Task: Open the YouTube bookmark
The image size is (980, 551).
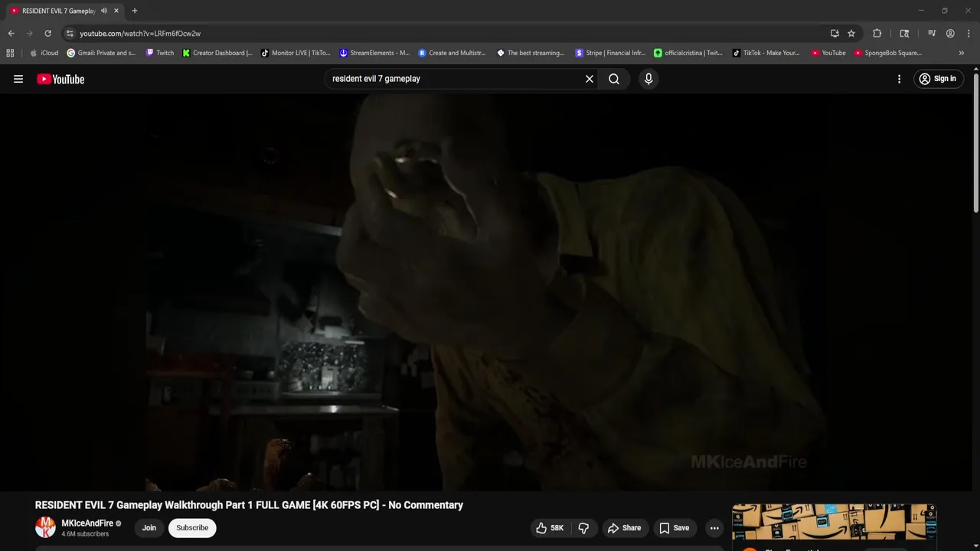Action: 828,53
